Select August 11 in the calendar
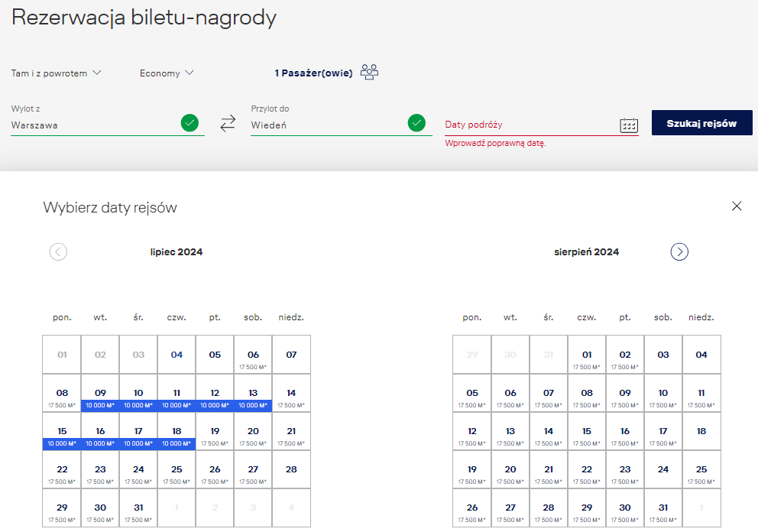The height and width of the screenshot is (532, 758). click(701, 393)
